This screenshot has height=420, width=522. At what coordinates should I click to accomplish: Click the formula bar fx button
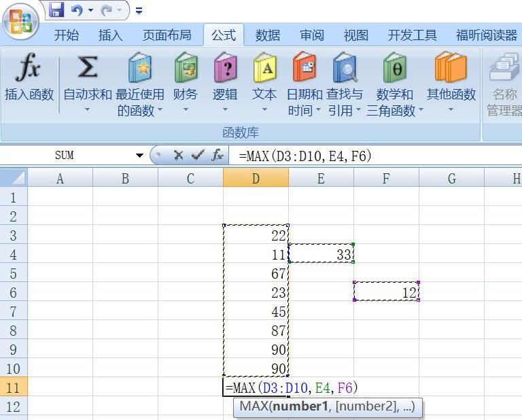click(x=217, y=155)
